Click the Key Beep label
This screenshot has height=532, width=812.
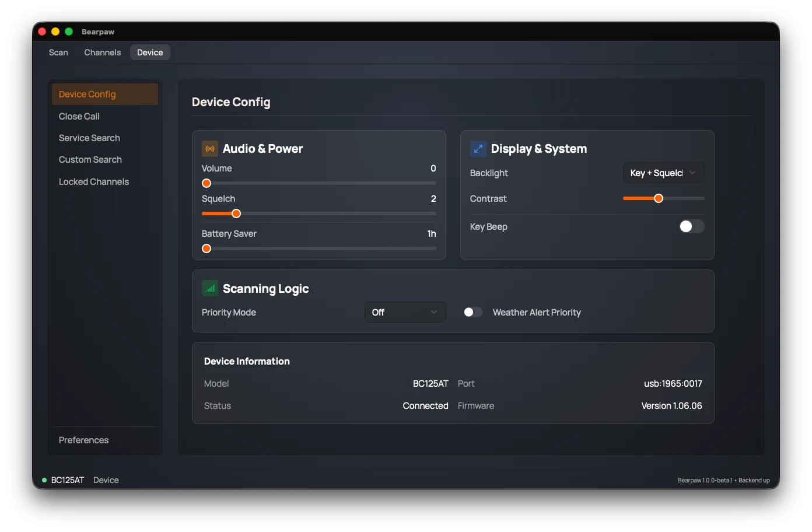tap(489, 226)
